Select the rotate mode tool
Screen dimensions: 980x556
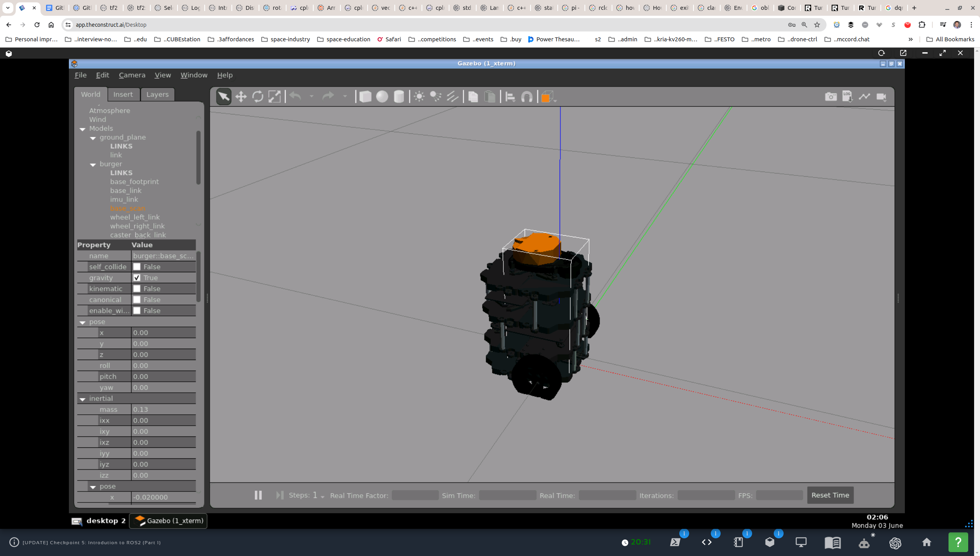[258, 97]
